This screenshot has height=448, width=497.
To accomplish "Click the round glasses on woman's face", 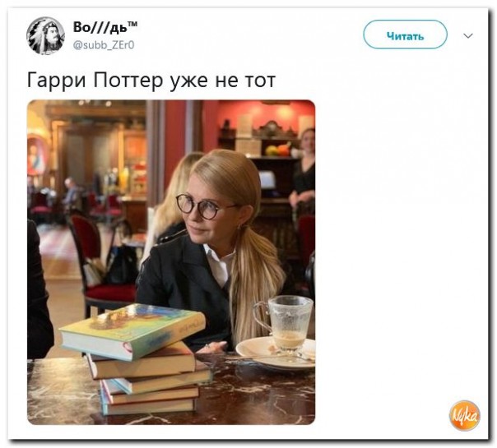I will tap(202, 207).
